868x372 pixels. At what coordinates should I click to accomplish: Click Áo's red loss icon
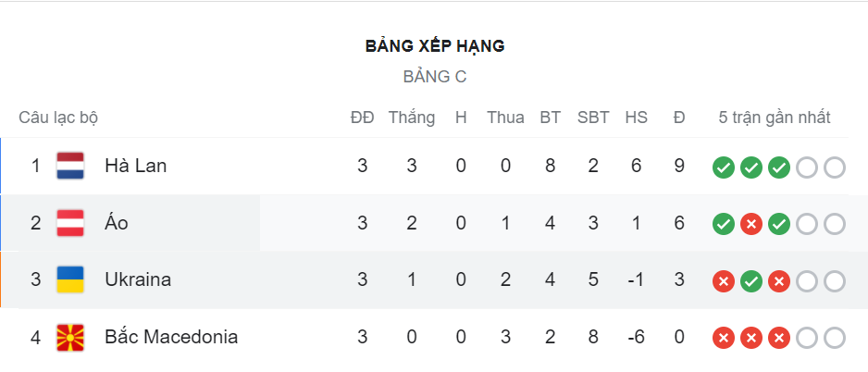tap(751, 224)
